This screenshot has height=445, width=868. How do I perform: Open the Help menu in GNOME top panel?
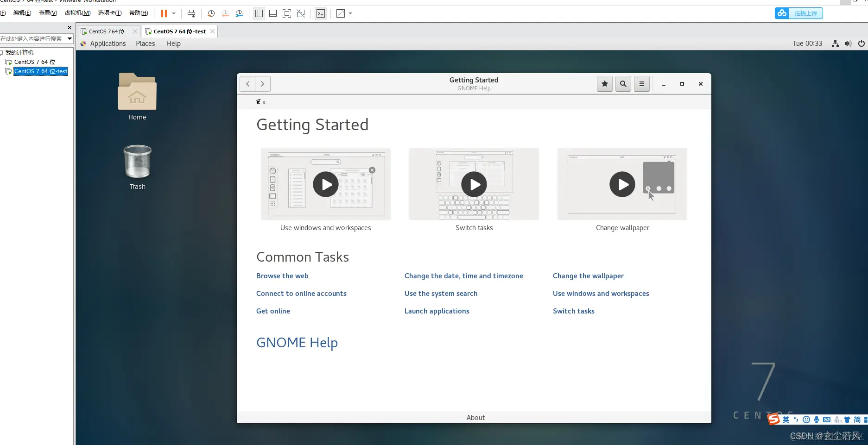tap(173, 44)
